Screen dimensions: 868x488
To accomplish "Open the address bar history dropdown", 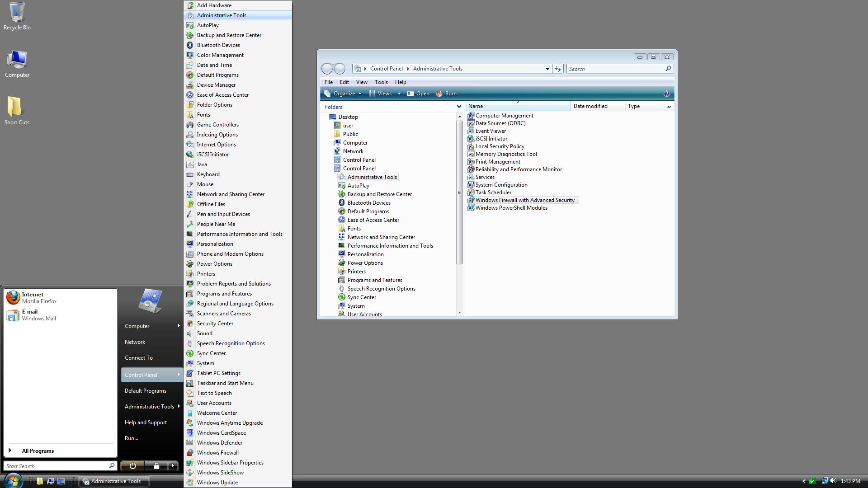I will click(547, 69).
